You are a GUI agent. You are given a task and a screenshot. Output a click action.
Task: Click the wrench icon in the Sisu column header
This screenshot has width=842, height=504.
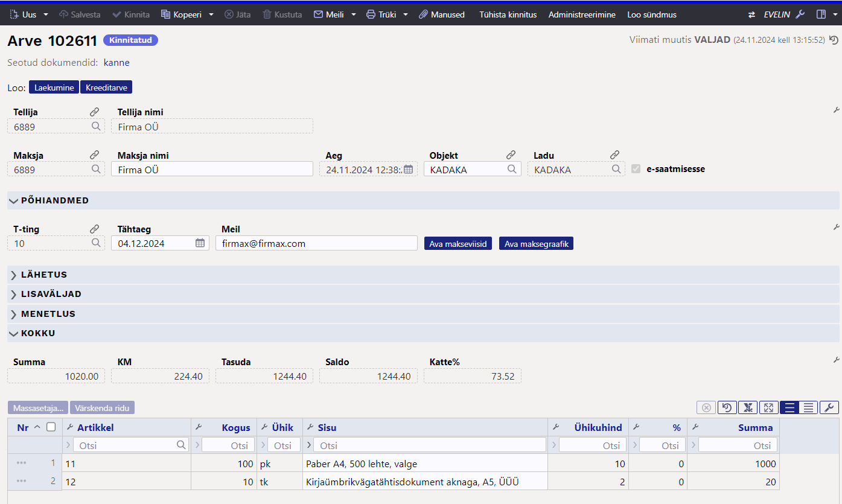pyautogui.click(x=310, y=427)
